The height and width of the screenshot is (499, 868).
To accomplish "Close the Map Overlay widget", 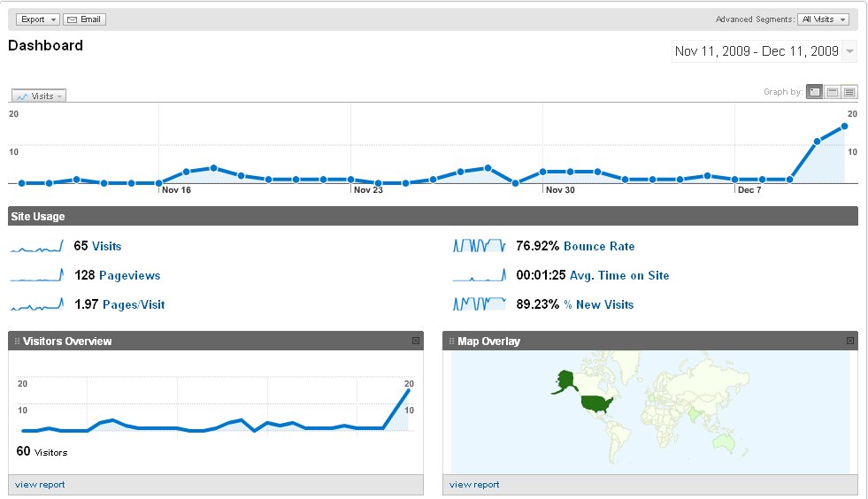I will (x=850, y=342).
